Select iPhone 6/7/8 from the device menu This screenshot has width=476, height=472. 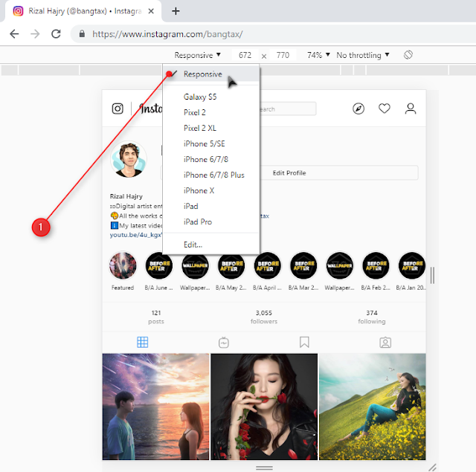coord(211,160)
